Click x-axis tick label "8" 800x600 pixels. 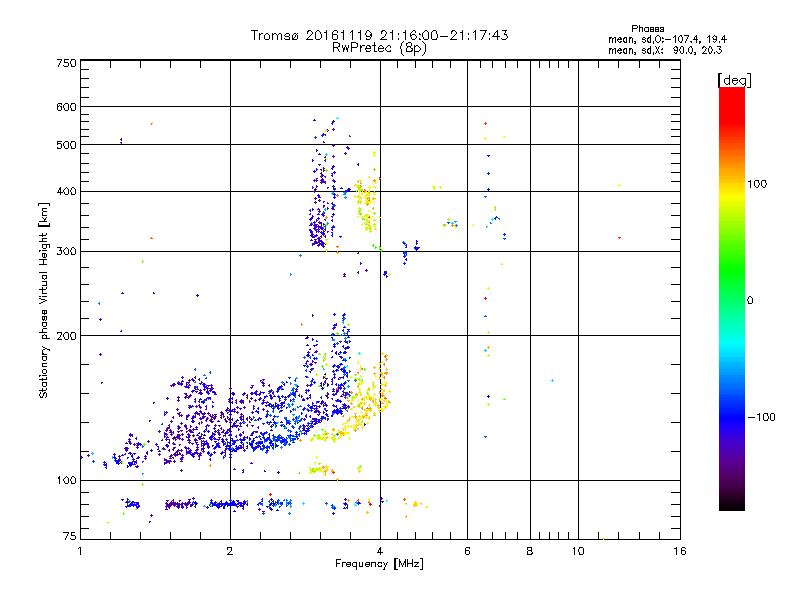(x=530, y=551)
